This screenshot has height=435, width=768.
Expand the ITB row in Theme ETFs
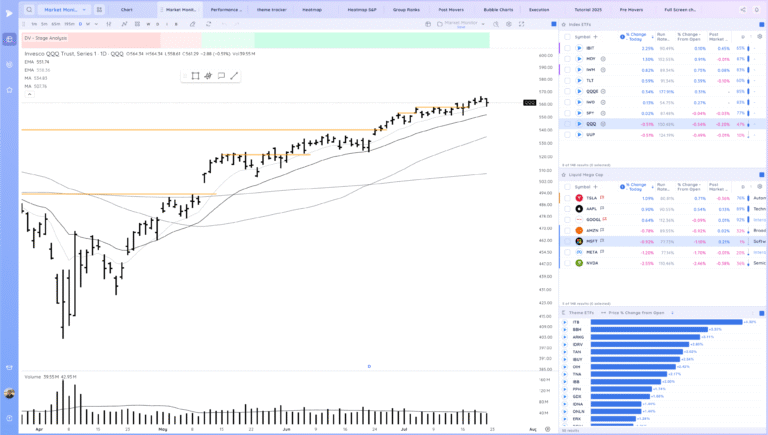click(565, 322)
